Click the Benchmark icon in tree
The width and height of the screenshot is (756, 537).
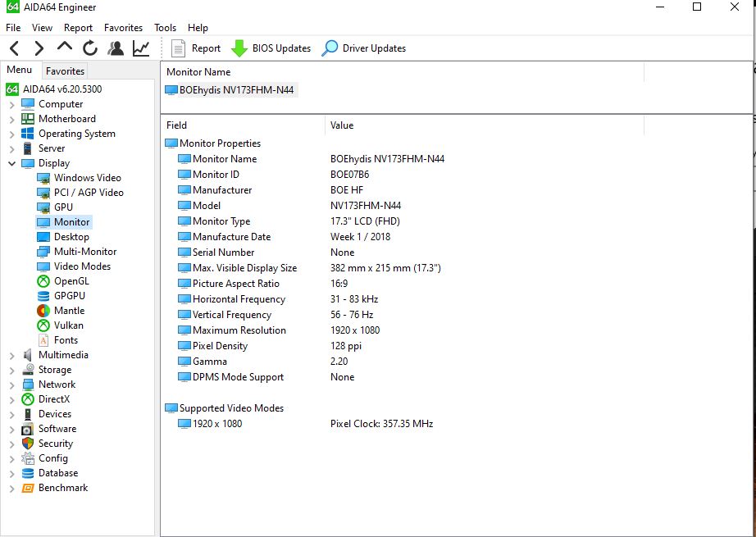(x=28, y=488)
